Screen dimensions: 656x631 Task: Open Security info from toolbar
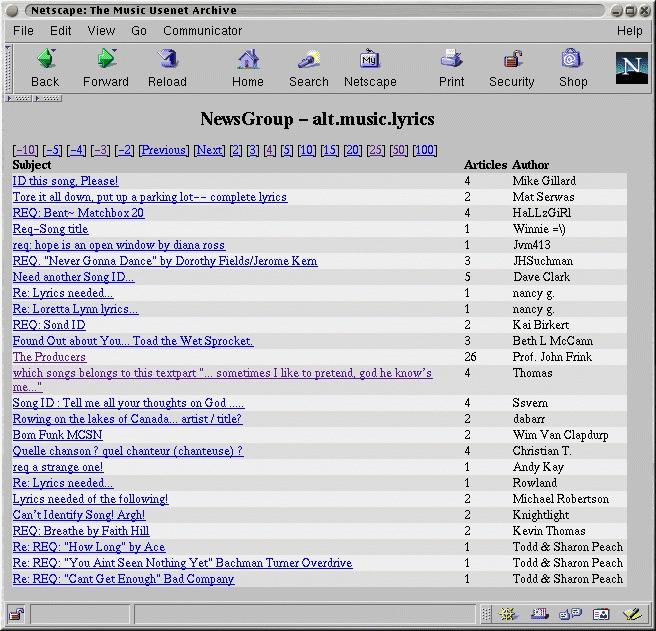coord(511,68)
